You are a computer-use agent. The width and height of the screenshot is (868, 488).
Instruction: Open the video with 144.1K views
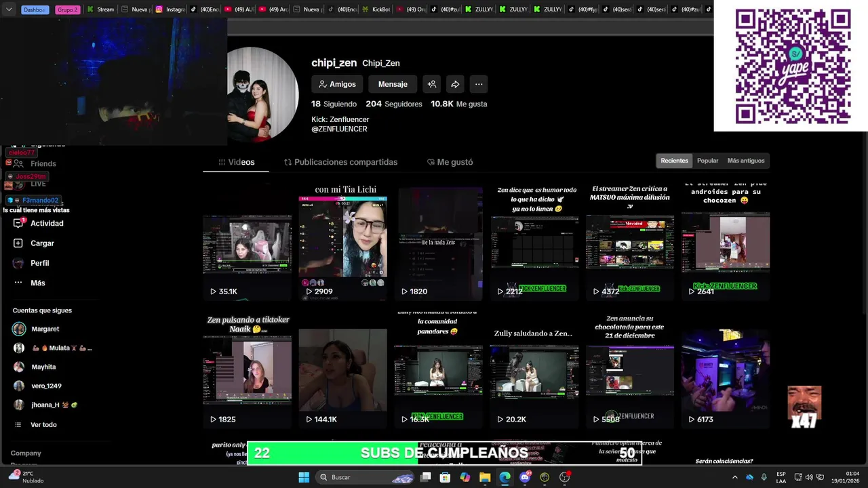[x=343, y=370]
